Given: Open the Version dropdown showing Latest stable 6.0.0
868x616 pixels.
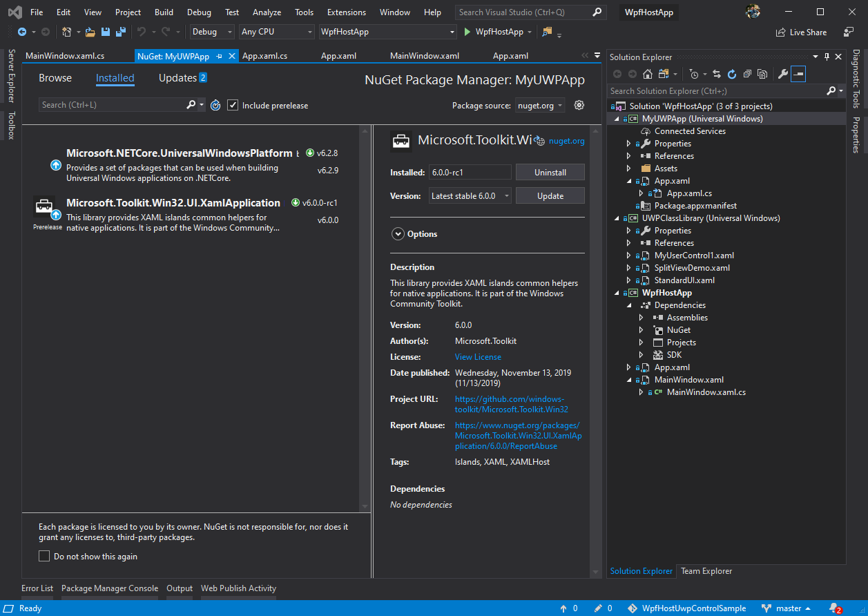Looking at the screenshot, I should pyautogui.click(x=470, y=196).
